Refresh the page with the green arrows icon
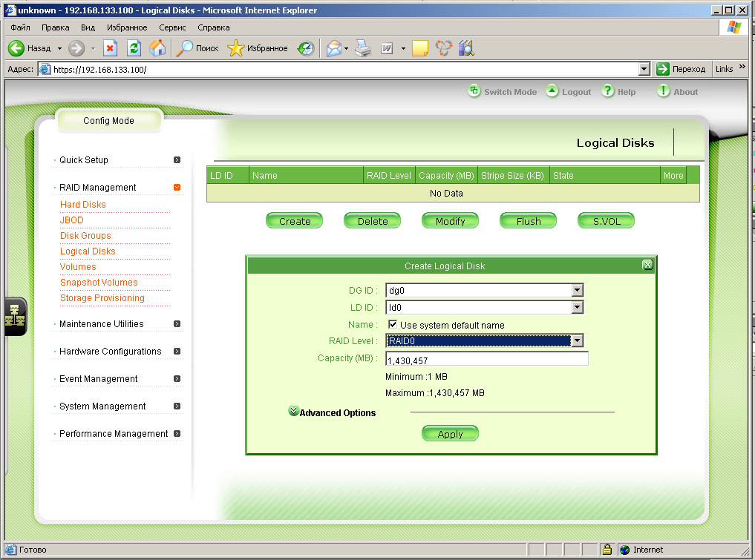Viewport: 755px width, 560px height. [134, 48]
